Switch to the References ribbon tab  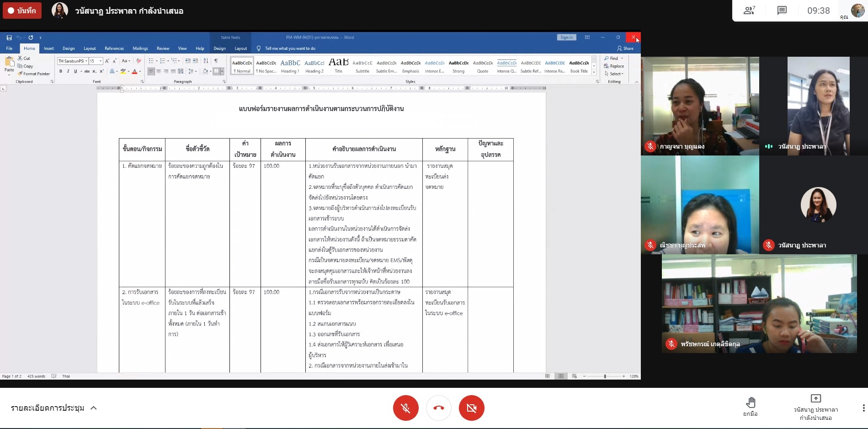pos(114,48)
